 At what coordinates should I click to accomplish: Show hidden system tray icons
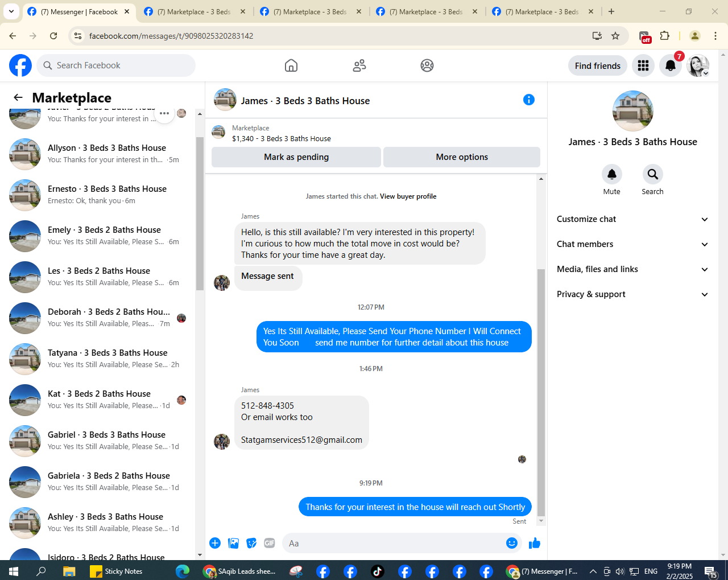593,571
